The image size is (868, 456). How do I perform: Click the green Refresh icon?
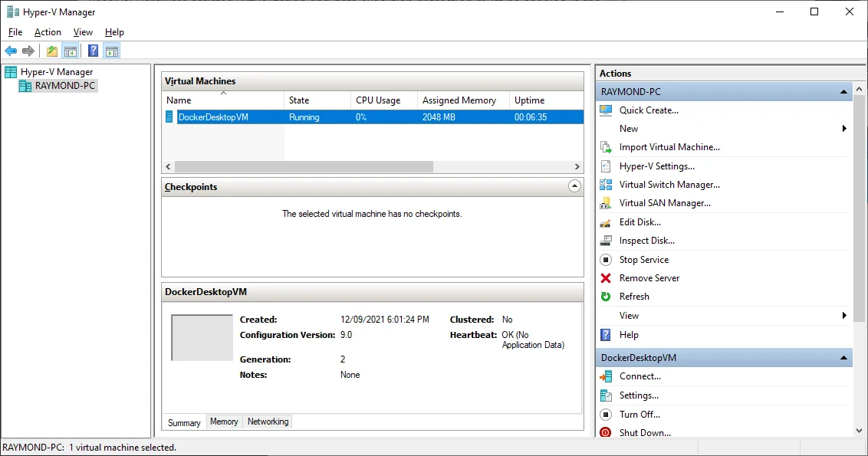(x=606, y=297)
